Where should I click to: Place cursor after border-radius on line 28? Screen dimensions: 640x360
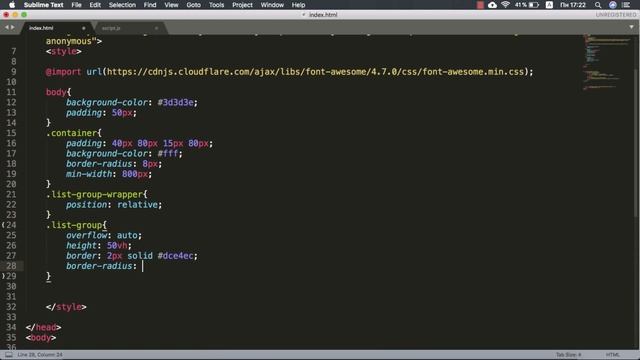point(142,266)
